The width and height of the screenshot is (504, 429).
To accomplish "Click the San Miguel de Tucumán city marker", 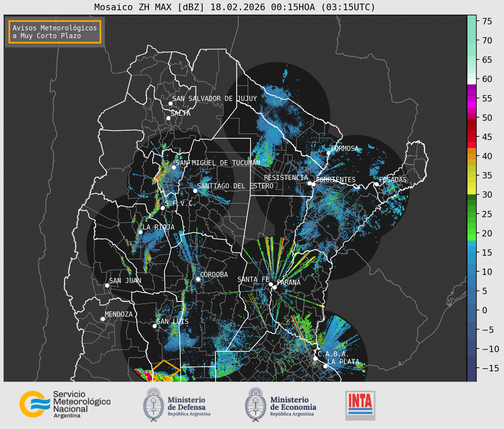I will (174, 167).
